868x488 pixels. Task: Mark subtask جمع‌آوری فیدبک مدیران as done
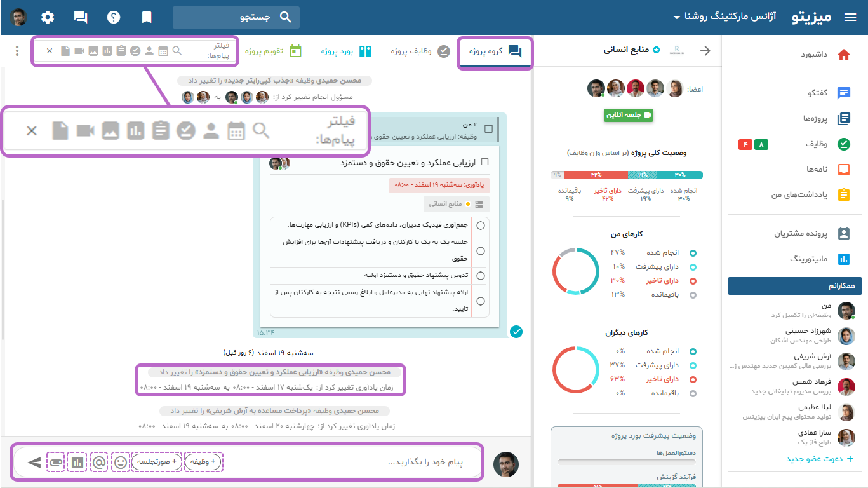[481, 226]
